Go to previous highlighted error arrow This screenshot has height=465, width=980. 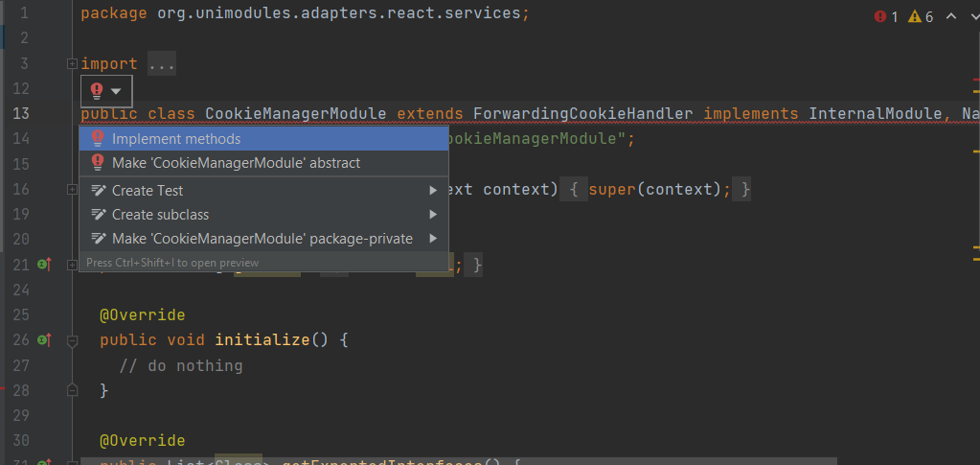click(x=951, y=16)
